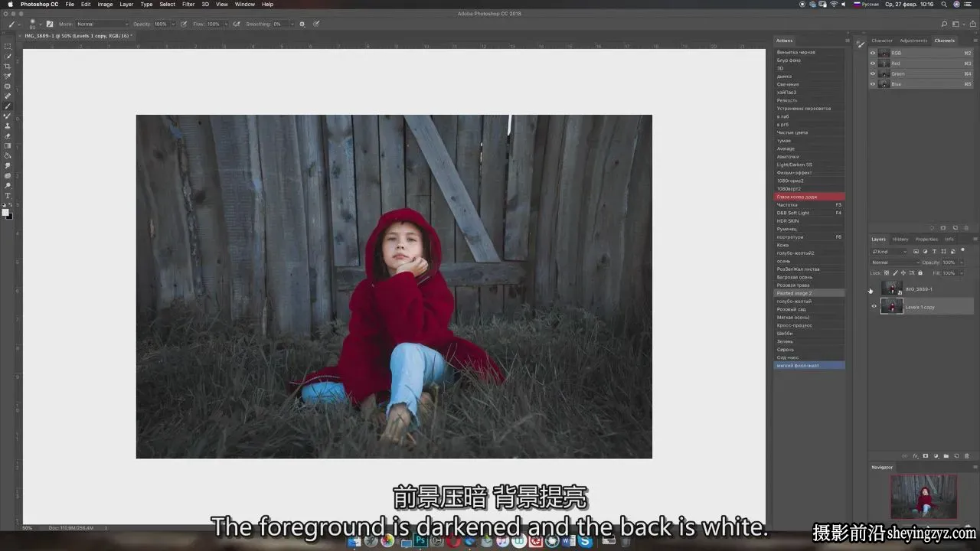Screen dimensions: 980x551
Task: Toggle visibility of the Red channel
Action: point(873,64)
